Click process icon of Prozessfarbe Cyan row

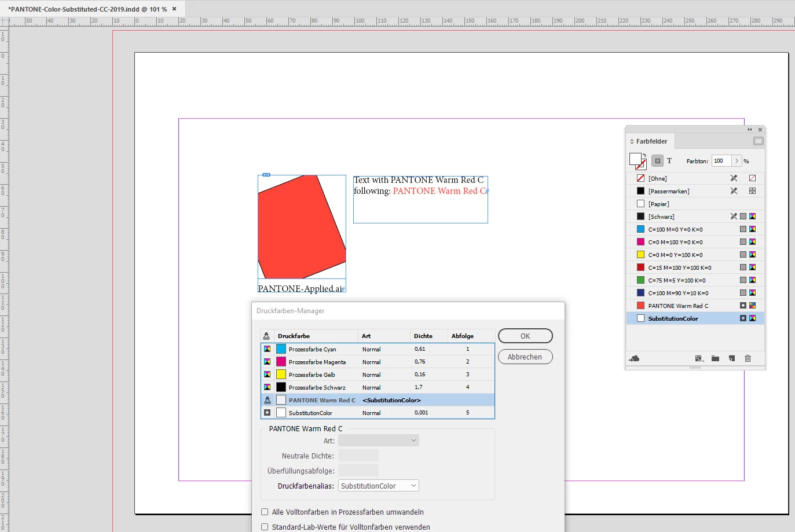click(267, 349)
